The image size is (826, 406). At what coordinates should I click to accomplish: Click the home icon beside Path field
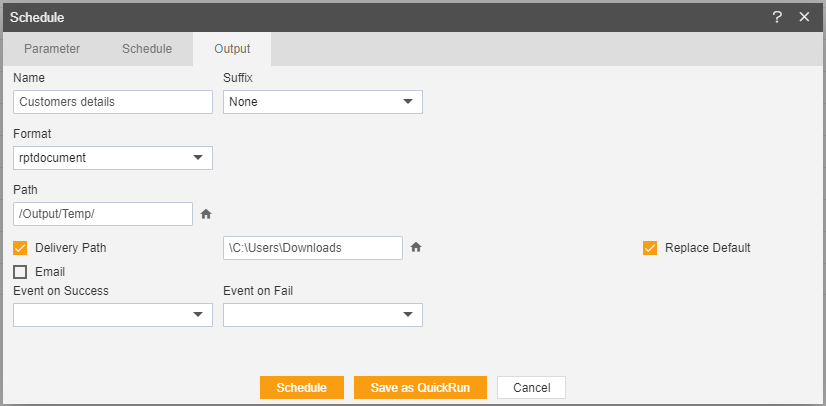coord(206,214)
